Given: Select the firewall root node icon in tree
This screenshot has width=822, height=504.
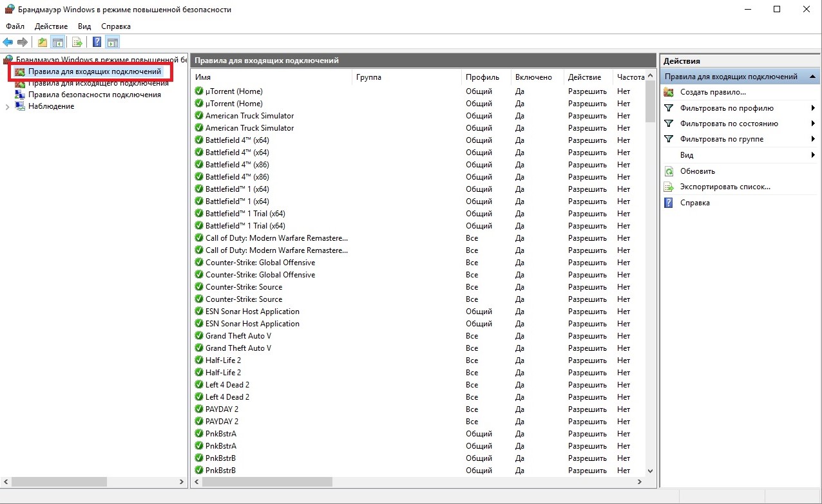Looking at the screenshot, I should pos(8,59).
